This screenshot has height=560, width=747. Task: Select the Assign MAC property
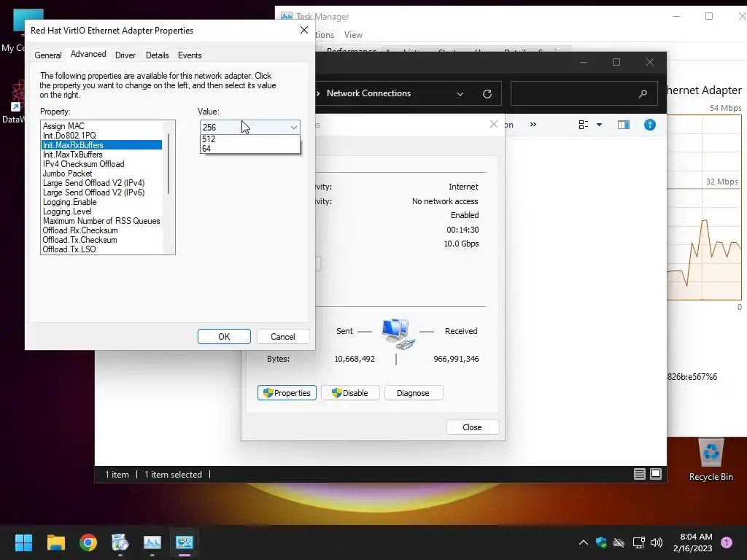point(102,125)
